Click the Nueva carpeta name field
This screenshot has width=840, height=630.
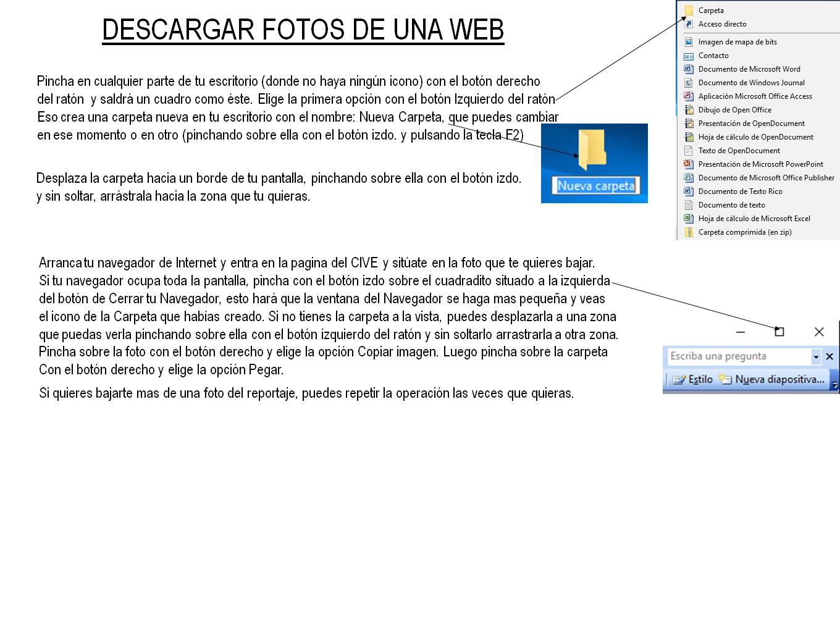point(596,186)
